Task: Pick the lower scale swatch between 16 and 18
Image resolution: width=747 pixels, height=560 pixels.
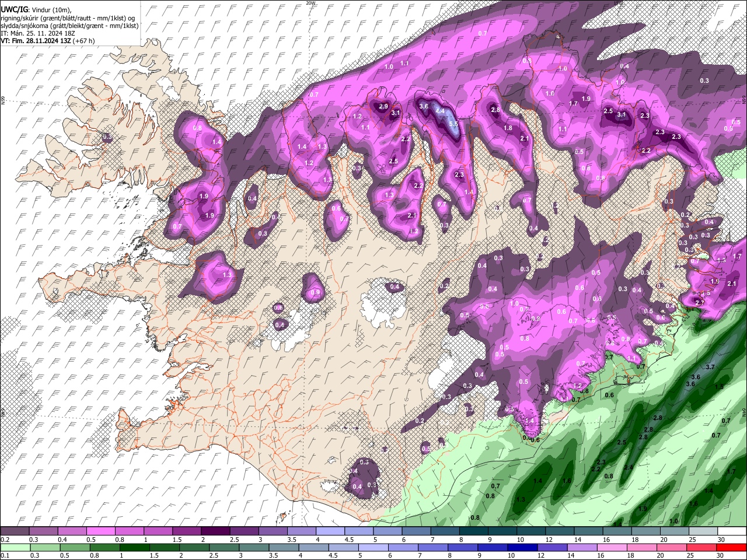Action: tap(612, 547)
